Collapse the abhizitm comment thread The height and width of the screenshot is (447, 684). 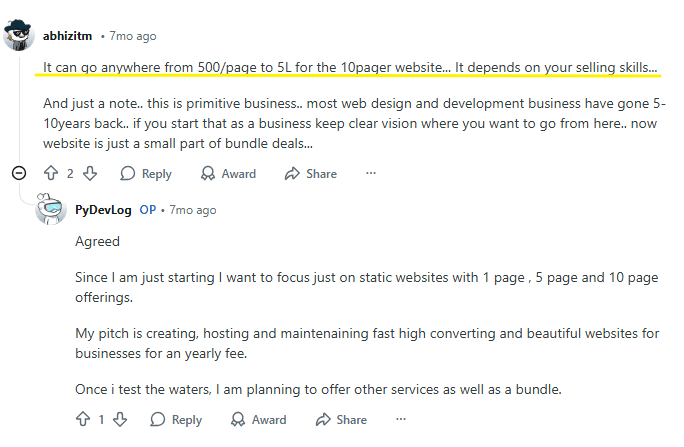[x=19, y=173]
